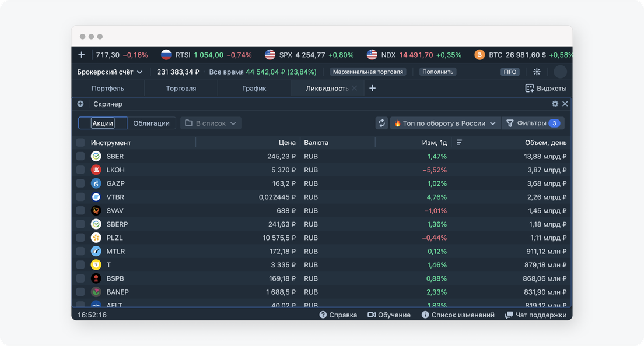
Task: Check the VTBR row checkbox
Action: coord(80,197)
